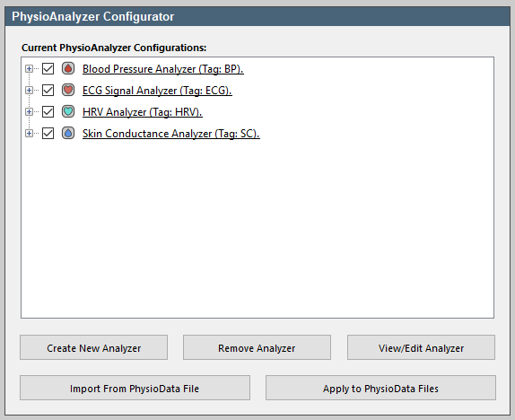This screenshot has width=515, height=420.
Task: Select Blood Pressure Analyzer (Tag: BP) entry
Action: 163,69
